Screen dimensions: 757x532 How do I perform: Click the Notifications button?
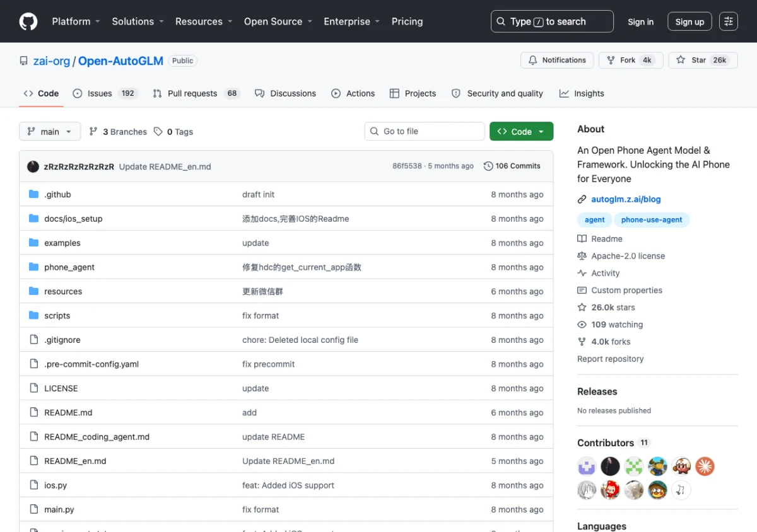557,60
